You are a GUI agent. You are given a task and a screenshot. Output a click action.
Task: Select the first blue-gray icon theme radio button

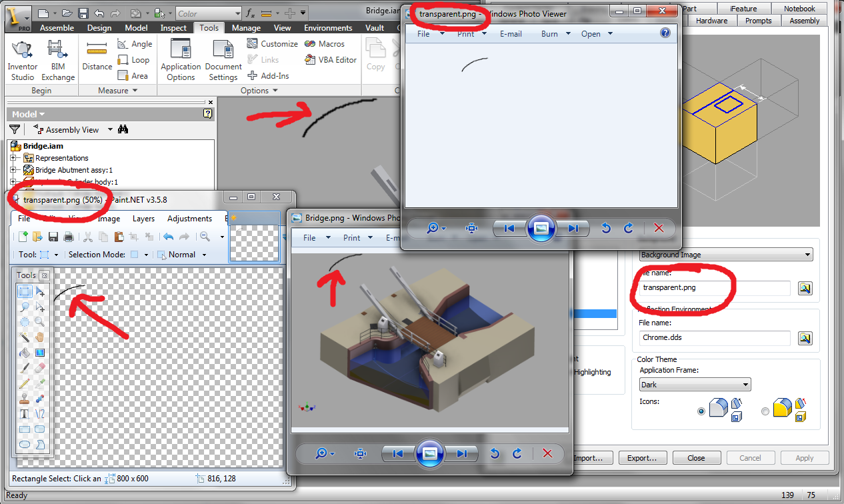tap(701, 411)
